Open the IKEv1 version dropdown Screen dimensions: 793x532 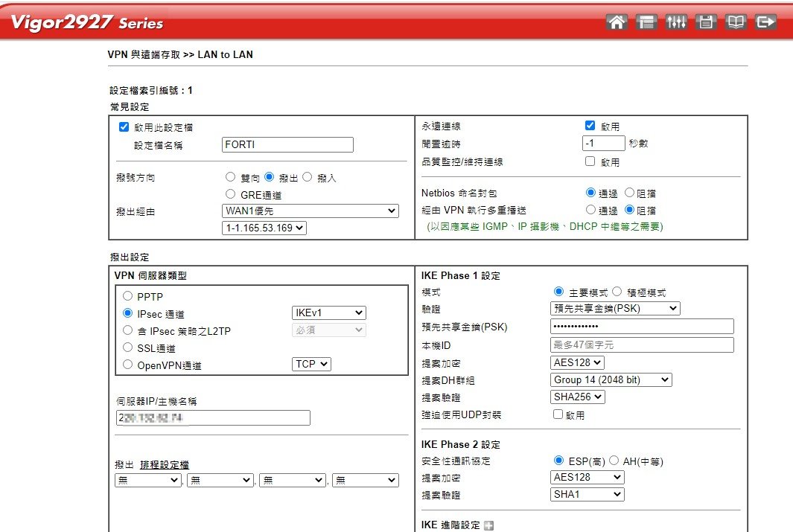328,313
